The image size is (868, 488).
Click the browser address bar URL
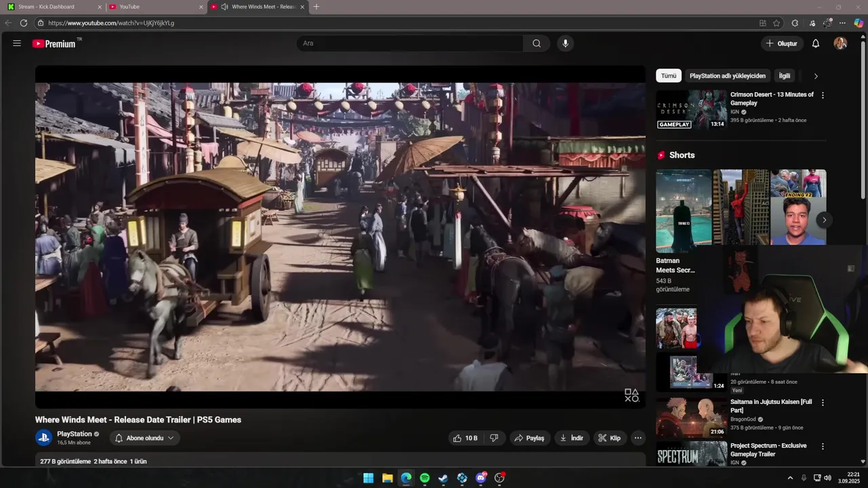pos(111,23)
